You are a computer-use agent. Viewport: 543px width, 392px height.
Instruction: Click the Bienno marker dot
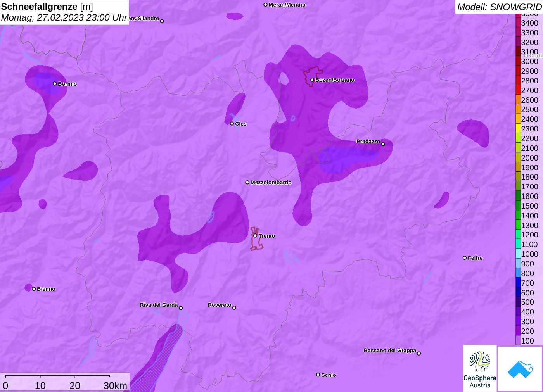pos(34,288)
